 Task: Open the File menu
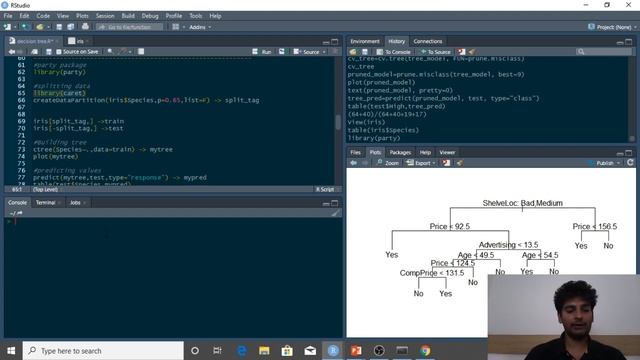point(8,16)
